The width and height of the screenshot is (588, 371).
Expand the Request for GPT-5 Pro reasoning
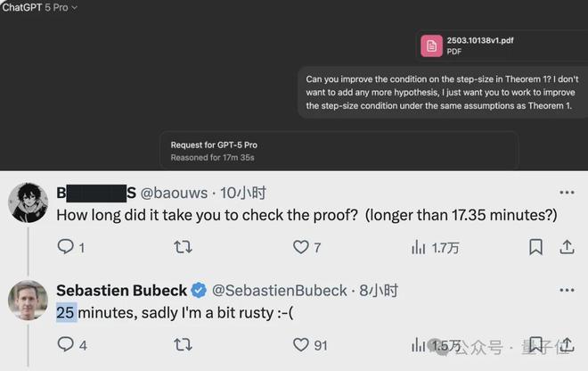pos(214,151)
